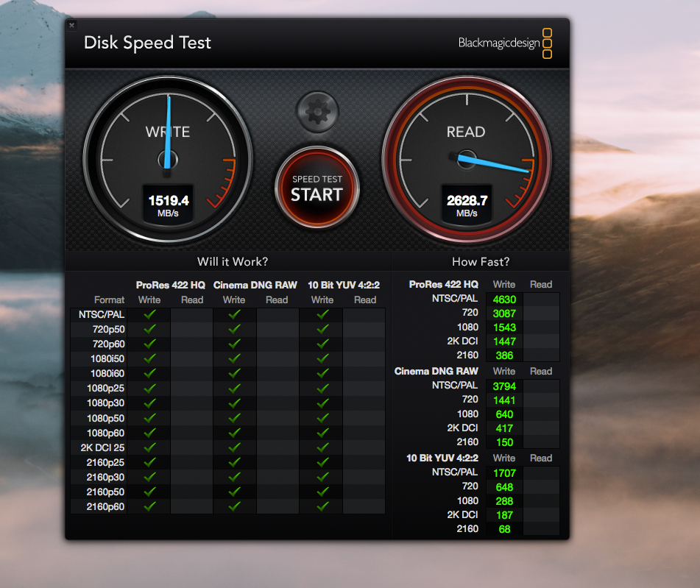Click the Will it Work? heading
Screen dimensions: 700x588
233,262
